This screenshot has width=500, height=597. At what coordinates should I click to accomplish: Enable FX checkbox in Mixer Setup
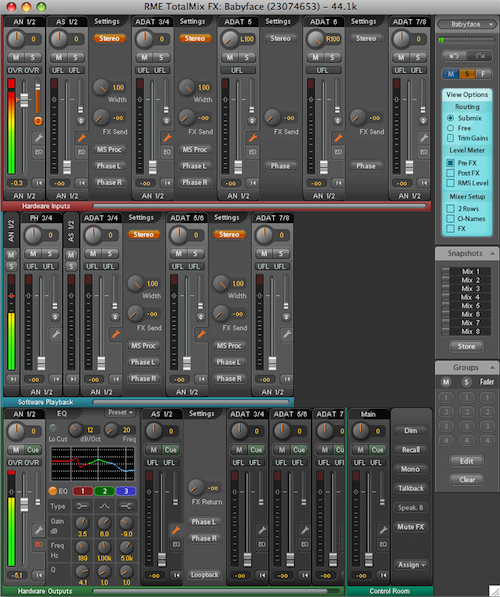coord(450,228)
